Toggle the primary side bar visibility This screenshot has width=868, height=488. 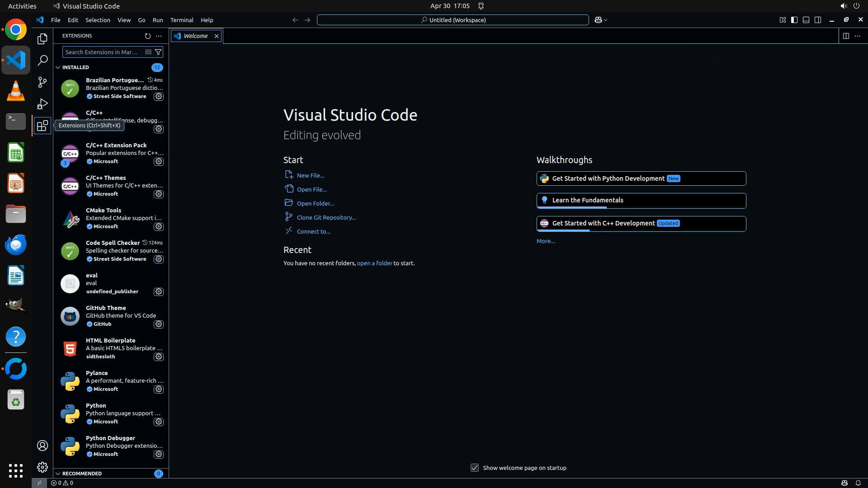pos(794,20)
